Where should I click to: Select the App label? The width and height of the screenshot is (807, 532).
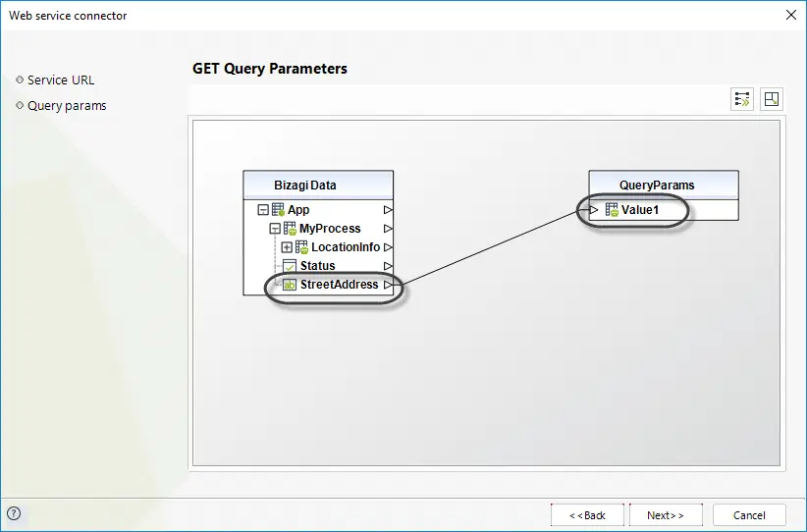coord(298,210)
